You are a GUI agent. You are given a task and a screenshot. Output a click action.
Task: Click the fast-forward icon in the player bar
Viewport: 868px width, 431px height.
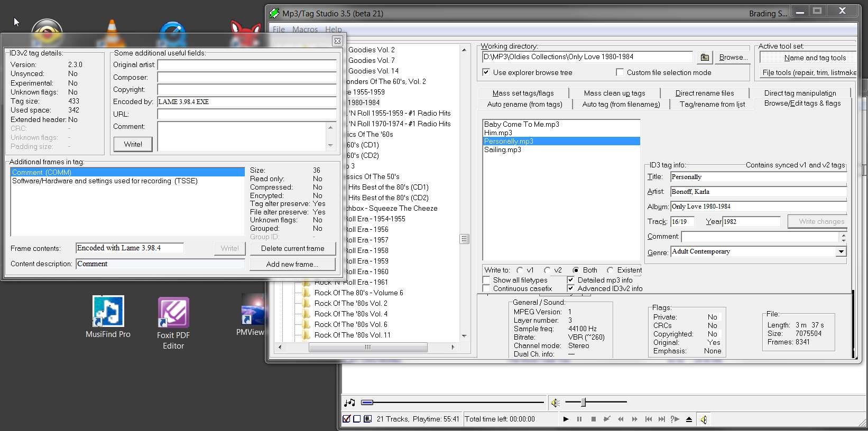point(634,419)
